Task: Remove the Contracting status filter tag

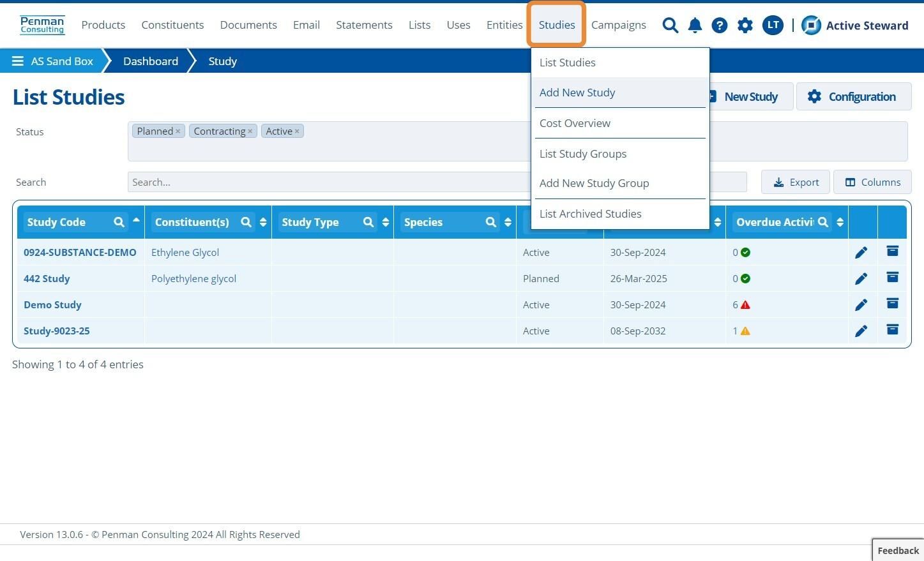Action: pos(250,131)
